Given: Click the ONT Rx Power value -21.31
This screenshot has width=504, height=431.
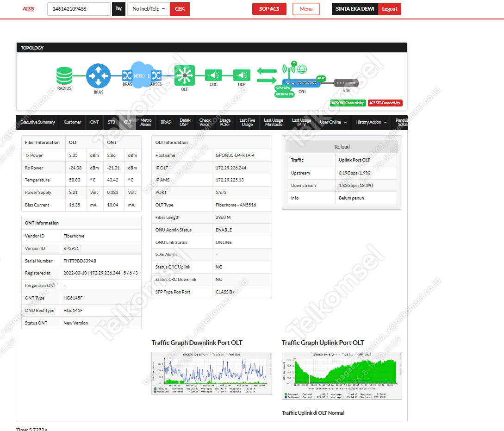Looking at the screenshot, I should coord(113,168).
